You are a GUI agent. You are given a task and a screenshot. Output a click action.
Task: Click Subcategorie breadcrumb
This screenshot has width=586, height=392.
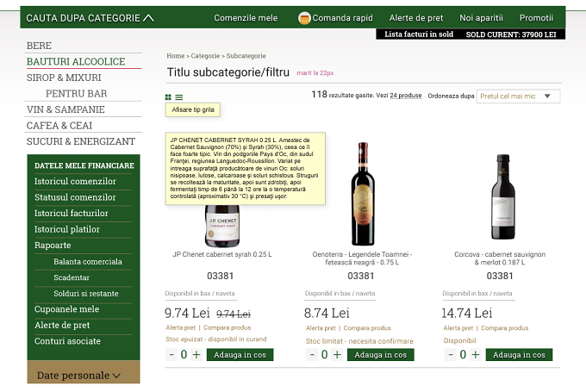tap(246, 56)
